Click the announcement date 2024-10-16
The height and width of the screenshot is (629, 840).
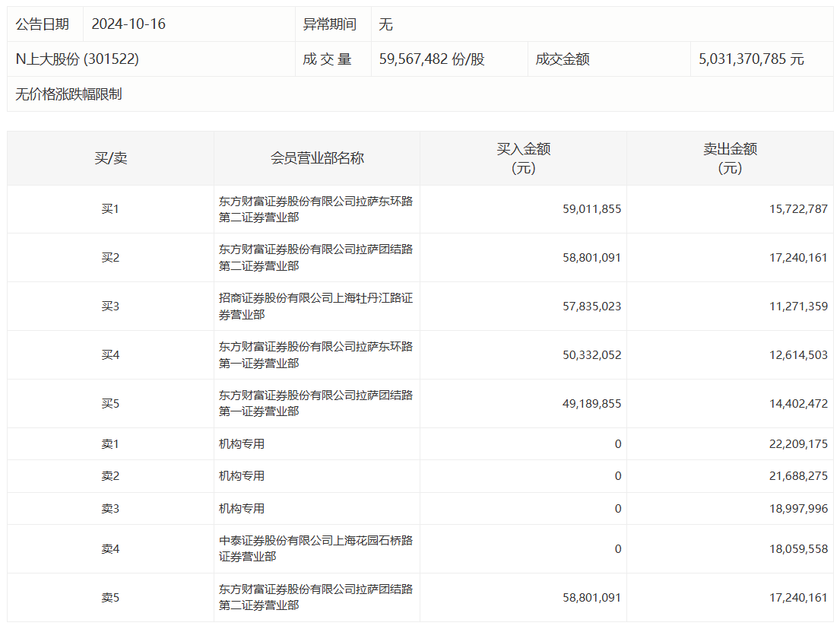(128, 24)
